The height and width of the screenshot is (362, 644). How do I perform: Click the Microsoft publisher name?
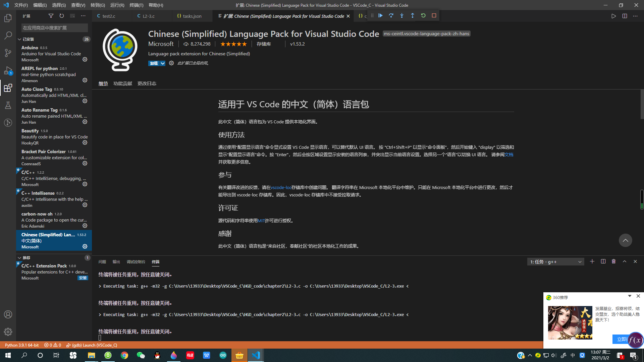coord(161,44)
